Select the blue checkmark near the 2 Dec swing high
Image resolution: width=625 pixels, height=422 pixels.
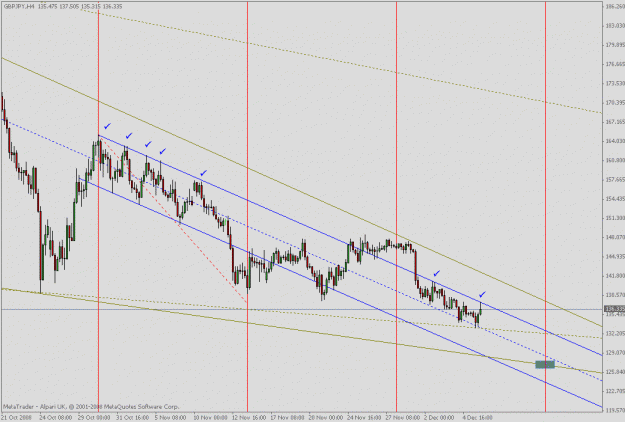point(437,273)
